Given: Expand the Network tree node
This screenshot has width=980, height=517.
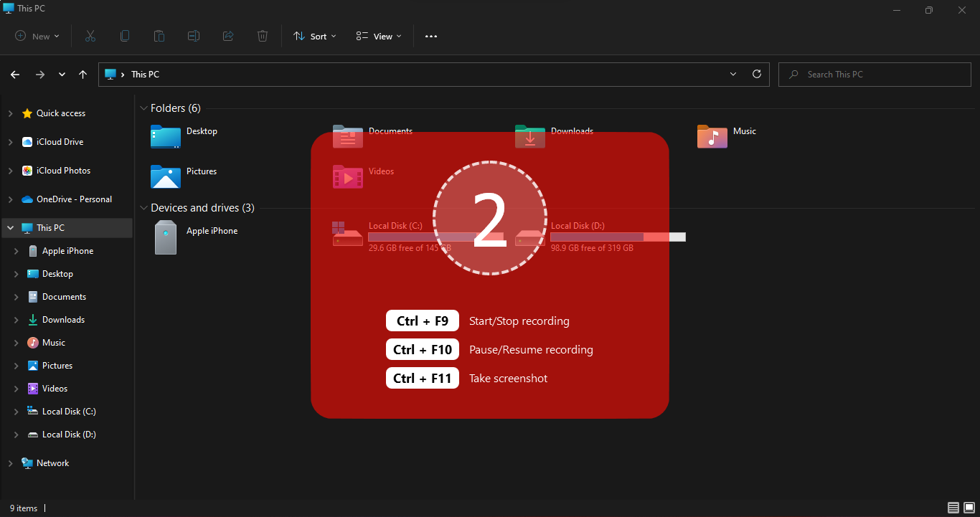Looking at the screenshot, I should [x=10, y=463].
